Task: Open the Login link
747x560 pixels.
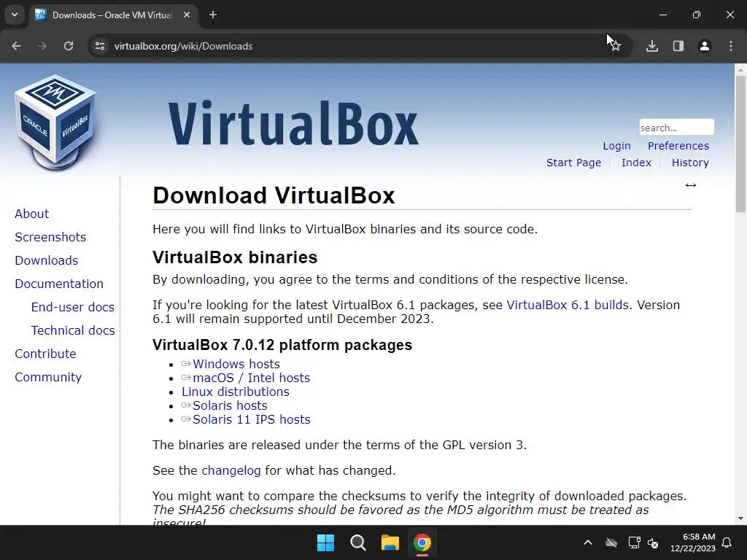Action: pos(616,146)
